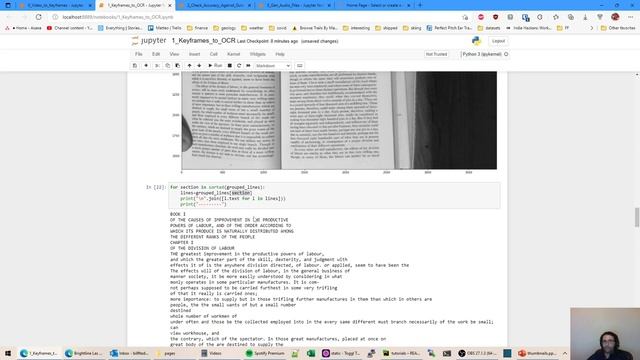
Task: Open OBS from the taskbar
Action: [x=477, y=353]
